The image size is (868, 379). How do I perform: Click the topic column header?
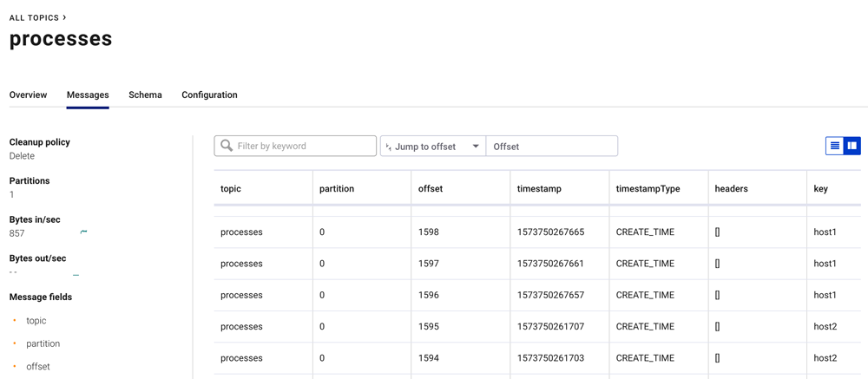(231, 189)
